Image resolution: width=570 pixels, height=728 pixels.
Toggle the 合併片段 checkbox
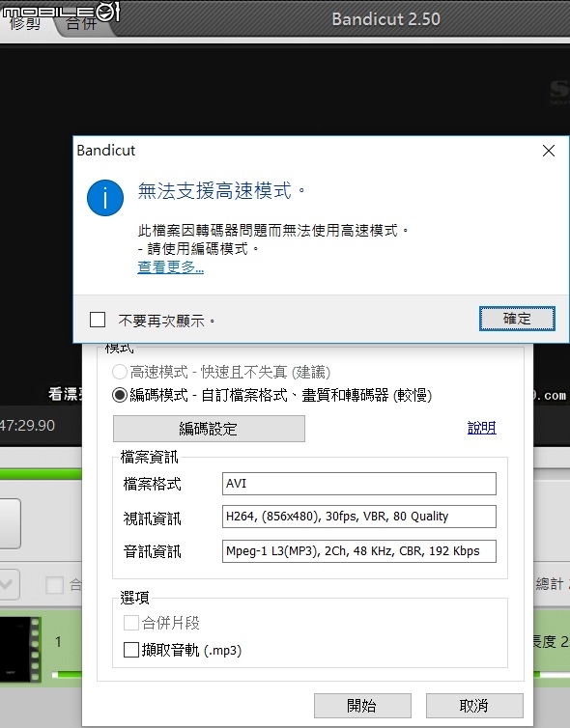131,623
